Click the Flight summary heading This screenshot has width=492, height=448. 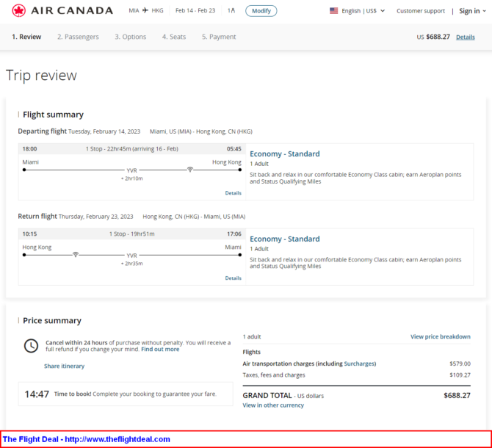click(x=53, y=115)
